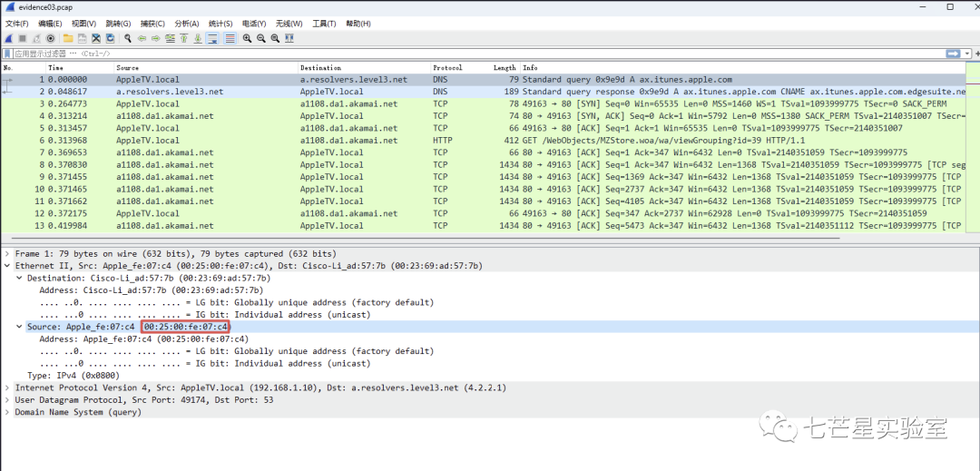Screen dimensions: 980x471
Task: Select packet 12 with Win=62928
Action: [483, 213]
